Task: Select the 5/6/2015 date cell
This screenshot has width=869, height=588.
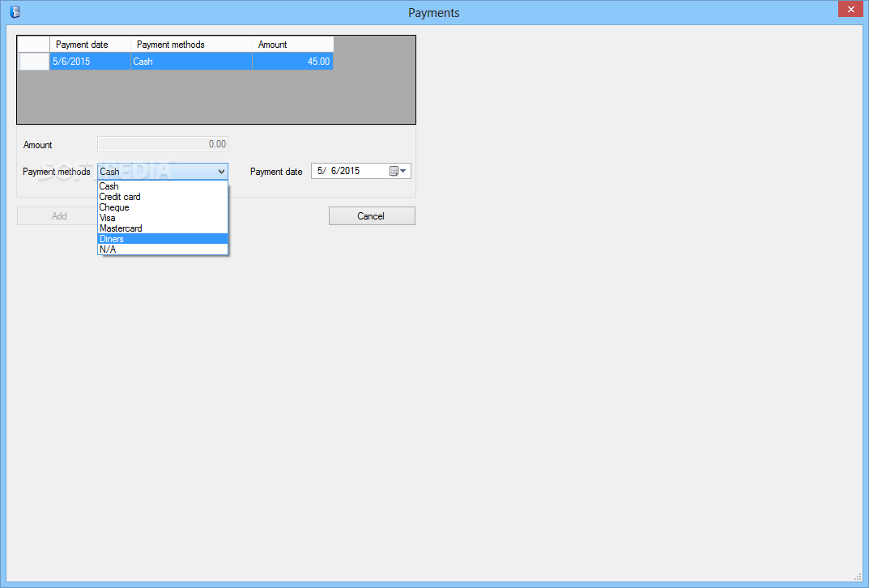Action: click(x=91, y=62)
